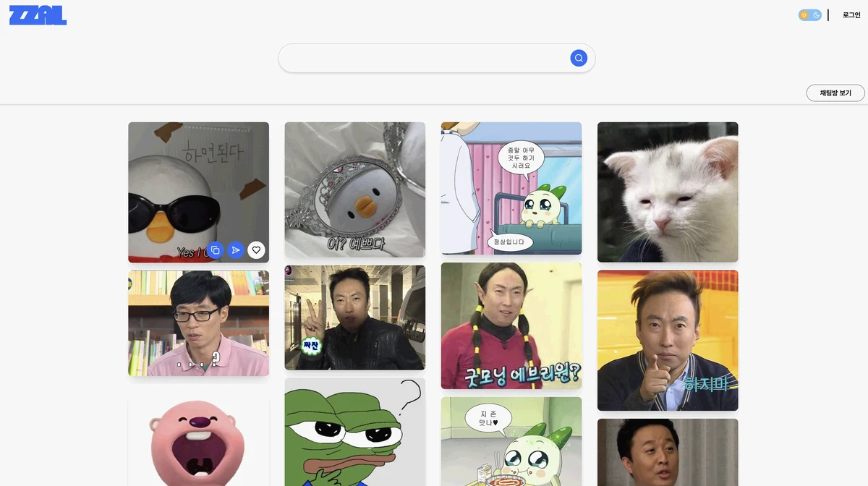Open the crying white cat thumbnail
This screenshot has width=868, height=486.
(x=668, y=192)
